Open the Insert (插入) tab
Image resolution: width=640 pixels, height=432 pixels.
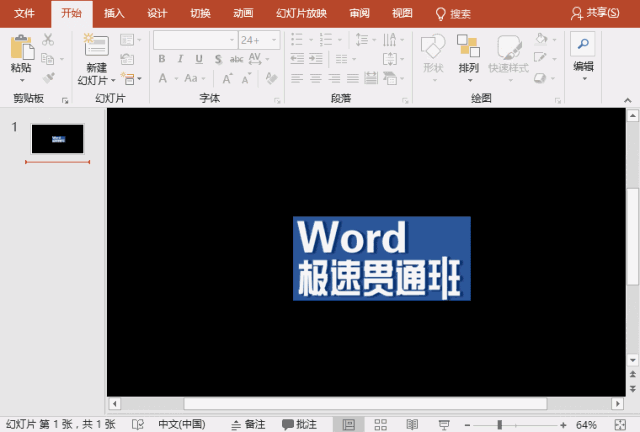(114, 13)
